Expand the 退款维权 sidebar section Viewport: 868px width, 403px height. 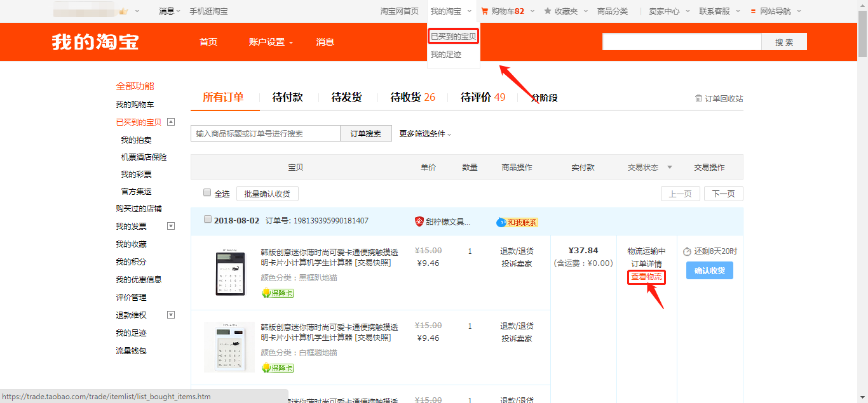[x=171, y=315]
